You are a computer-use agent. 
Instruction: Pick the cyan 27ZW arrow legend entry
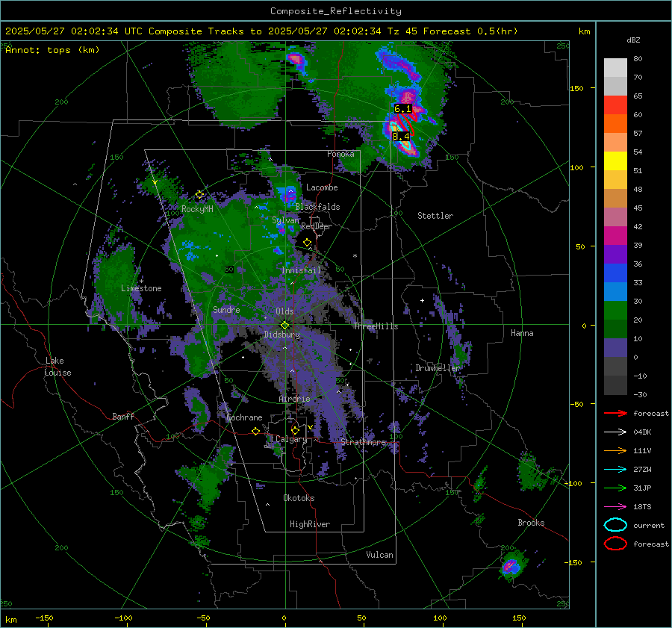[x=615, y=470]
